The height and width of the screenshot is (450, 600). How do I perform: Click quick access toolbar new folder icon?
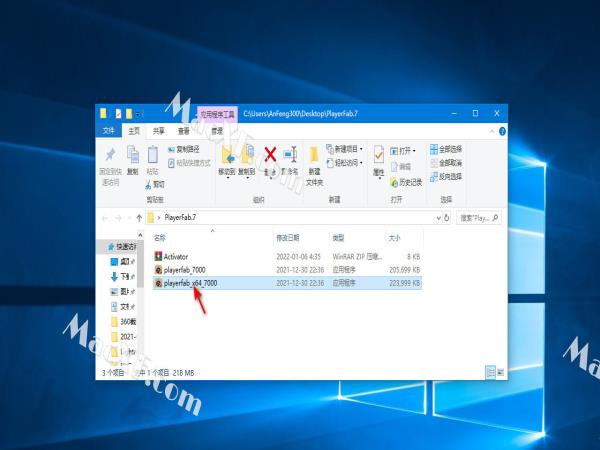point(129,114)
